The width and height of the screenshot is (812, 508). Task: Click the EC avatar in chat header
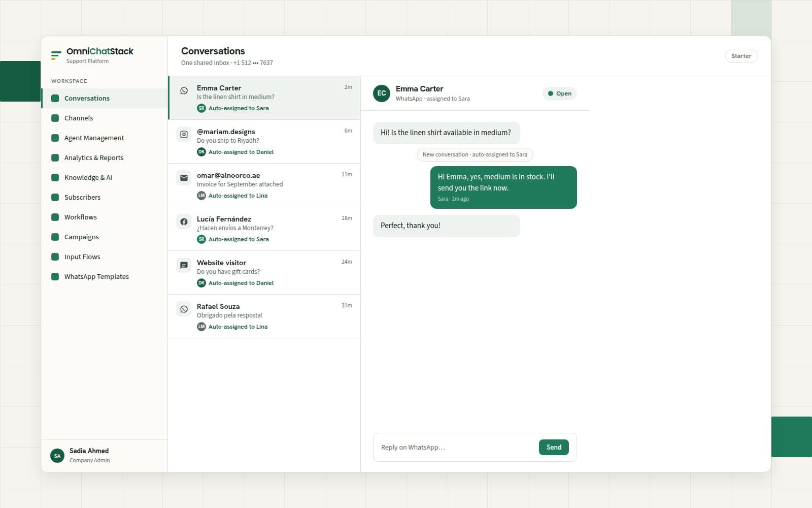(x=382, y=93)
